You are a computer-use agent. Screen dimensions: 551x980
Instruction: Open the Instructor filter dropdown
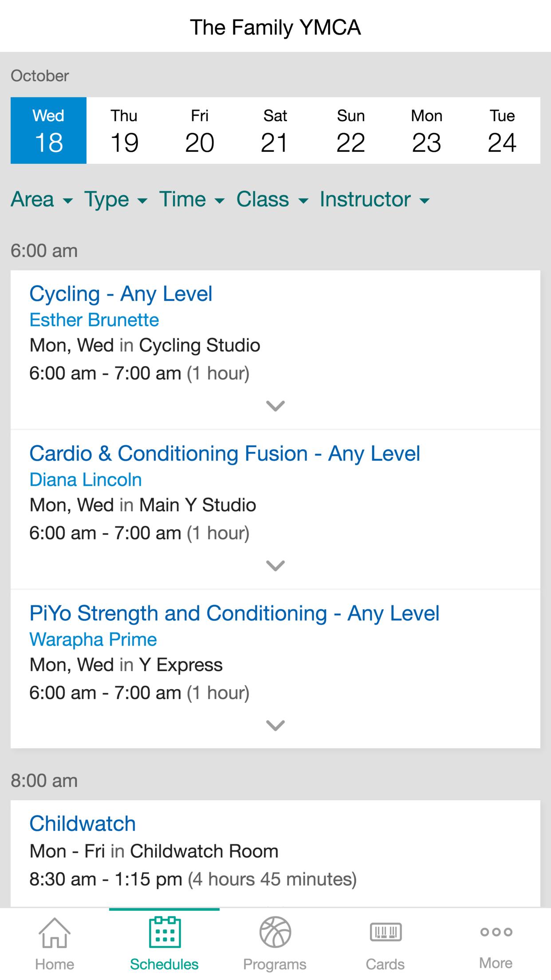[375, 199]
